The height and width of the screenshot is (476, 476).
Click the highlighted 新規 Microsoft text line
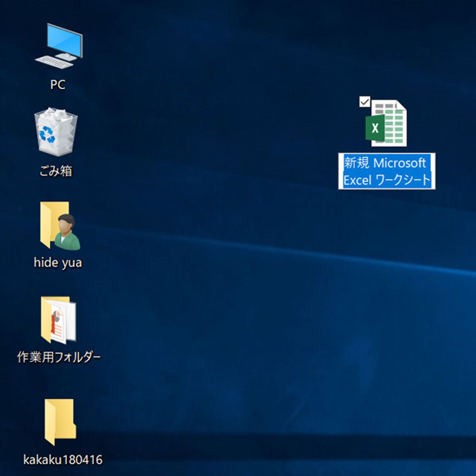(x=384, y=163)
